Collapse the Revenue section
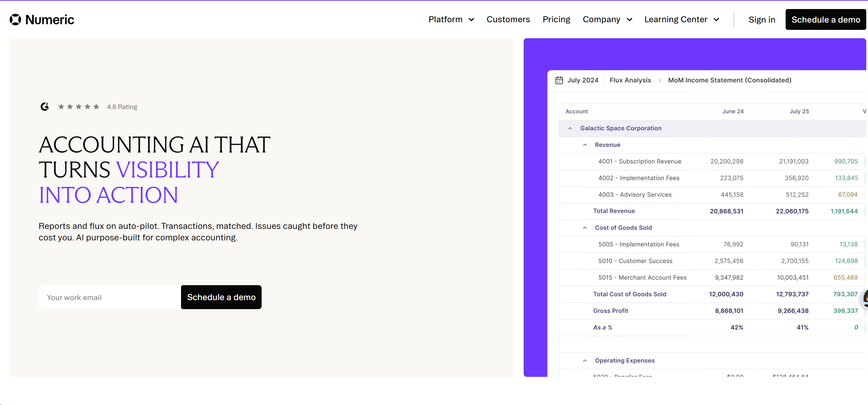 click(585, 145)
